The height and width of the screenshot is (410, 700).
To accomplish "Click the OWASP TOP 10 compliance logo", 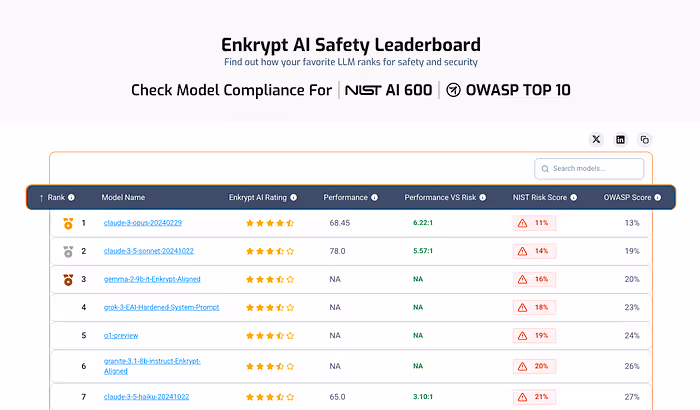I will [x=508, y=90].
